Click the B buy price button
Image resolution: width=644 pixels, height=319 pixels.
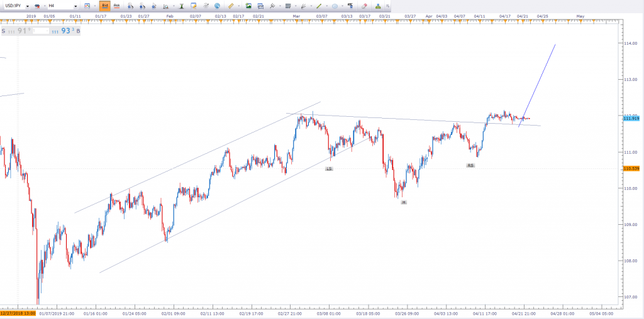[x=79, y=31]
